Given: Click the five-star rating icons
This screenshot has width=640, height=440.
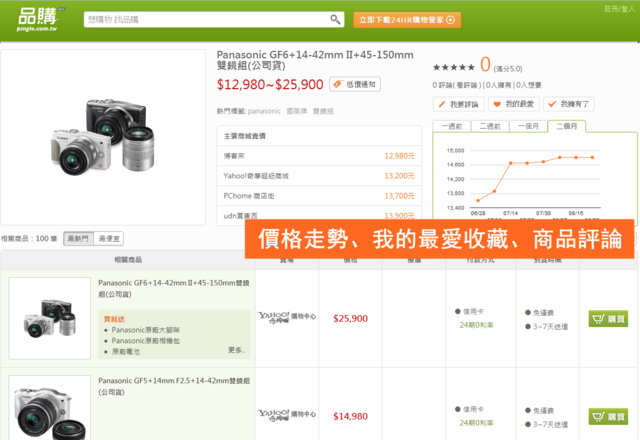Looking at the screenshot, I should [x=453, y=67].
